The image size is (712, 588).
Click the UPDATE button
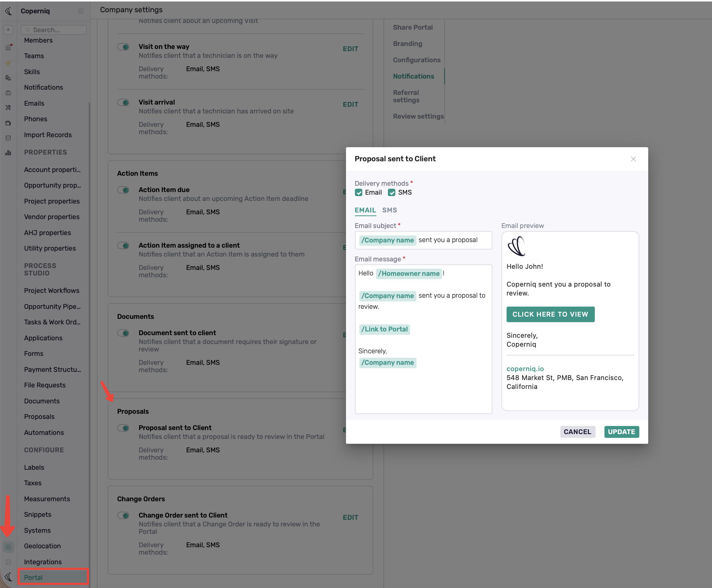[622, 432]
